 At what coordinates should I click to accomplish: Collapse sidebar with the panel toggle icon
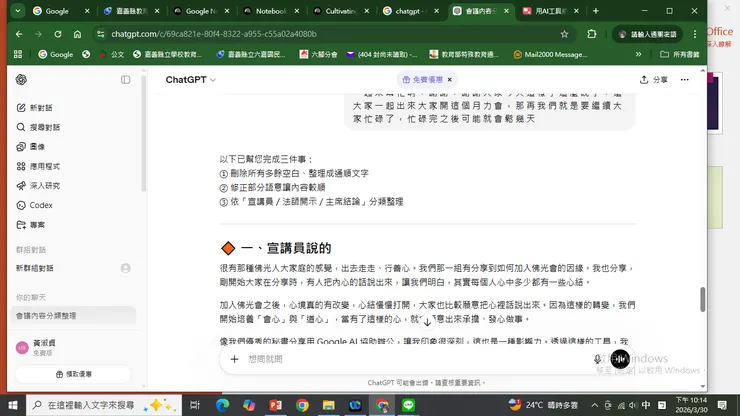click(126, 80)
